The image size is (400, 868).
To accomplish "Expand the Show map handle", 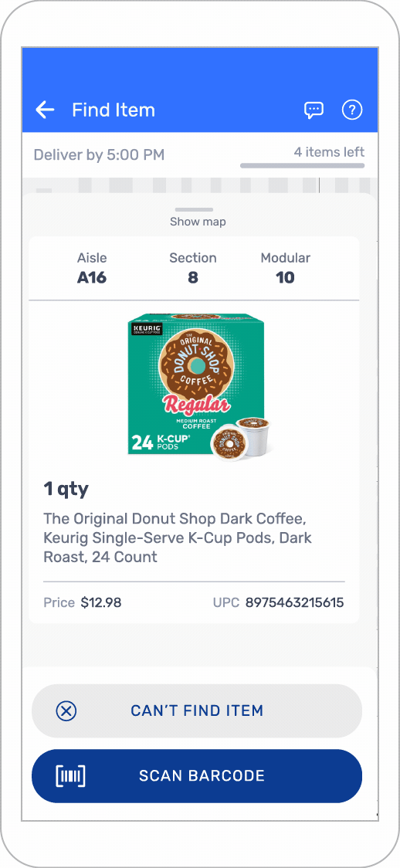I will (x=194, y=210).
